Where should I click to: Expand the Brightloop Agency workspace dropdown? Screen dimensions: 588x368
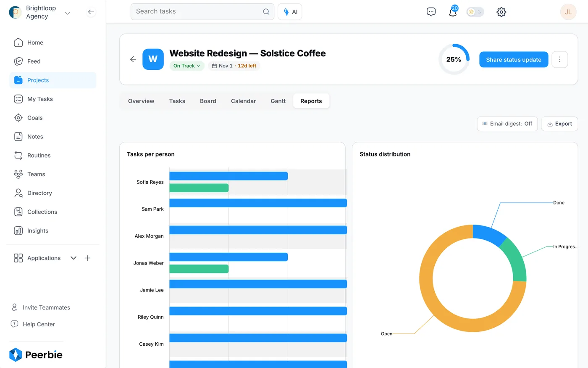68,13
